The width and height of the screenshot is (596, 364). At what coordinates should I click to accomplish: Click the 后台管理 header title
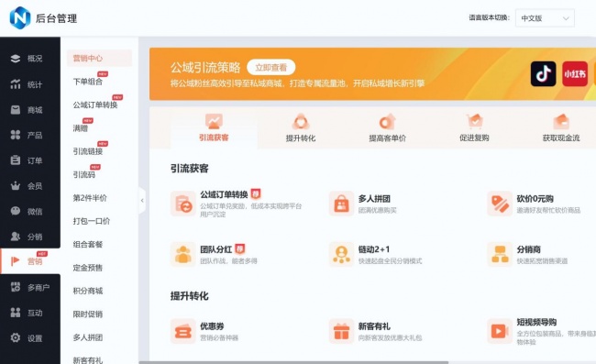[x=56, y=18]
